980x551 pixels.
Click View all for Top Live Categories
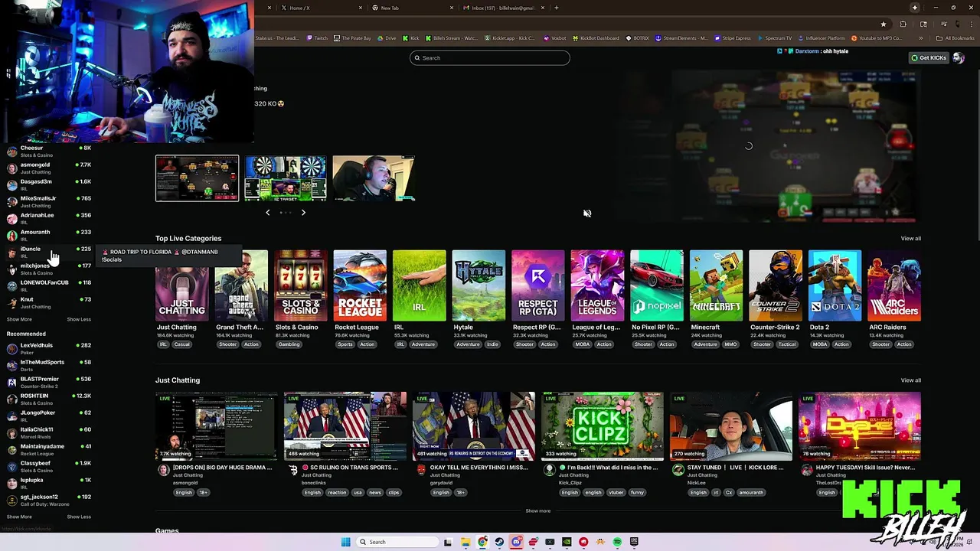pos(910,239)
